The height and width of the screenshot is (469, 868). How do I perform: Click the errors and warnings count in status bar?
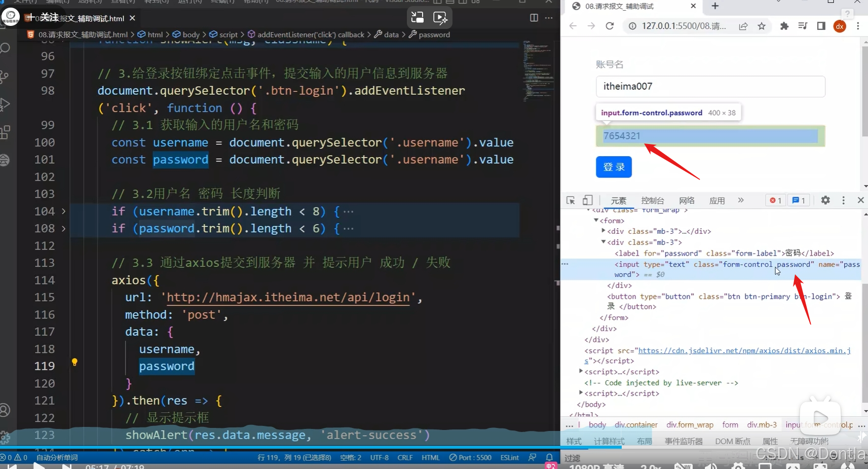(14, 457)
